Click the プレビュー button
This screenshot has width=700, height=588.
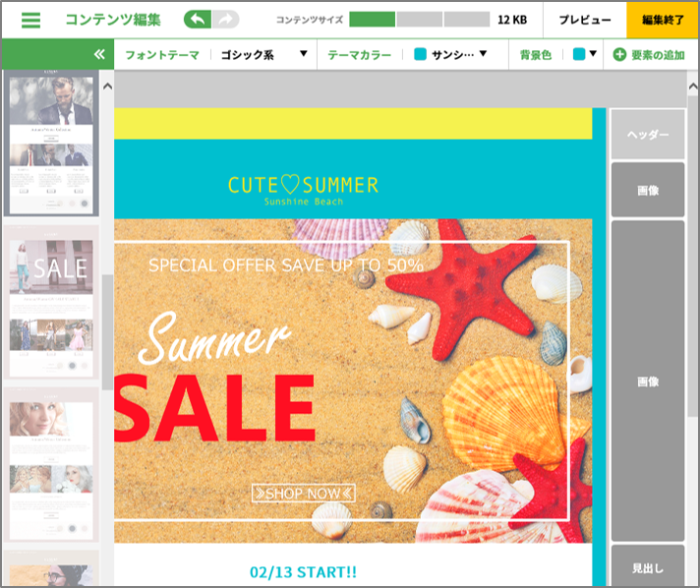[585, 20]
